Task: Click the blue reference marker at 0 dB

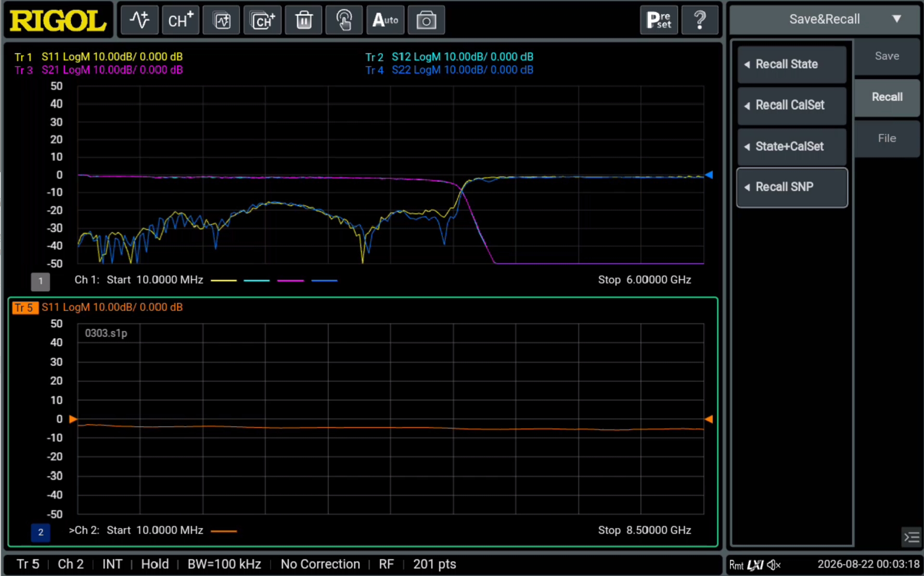Action: (x=709, y=175)
